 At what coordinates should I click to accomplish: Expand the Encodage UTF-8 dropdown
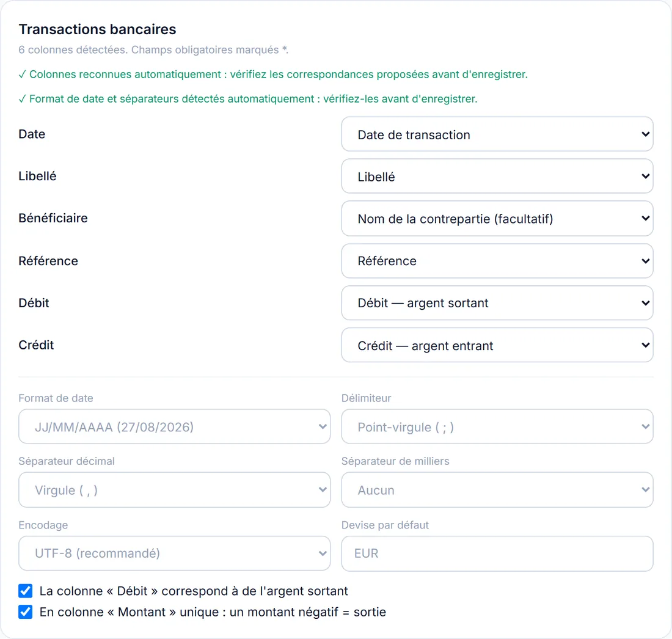[175, 553]
